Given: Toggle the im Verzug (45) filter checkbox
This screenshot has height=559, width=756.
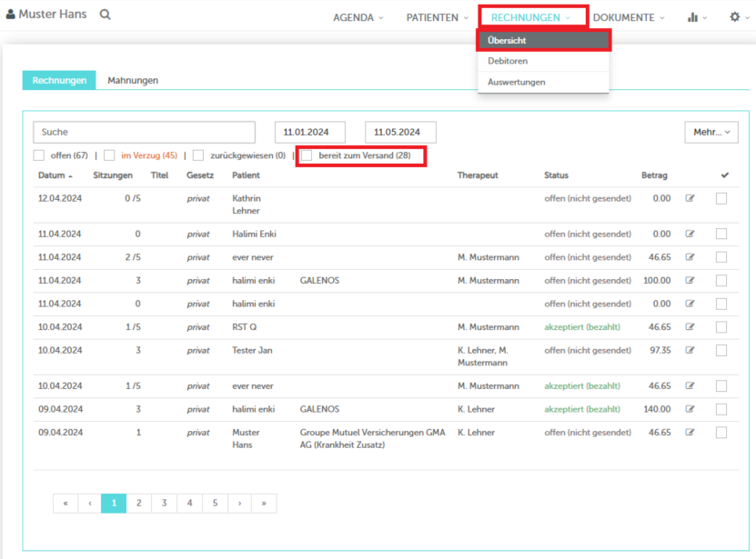Looking at the screenshot, I should point(109,155).
